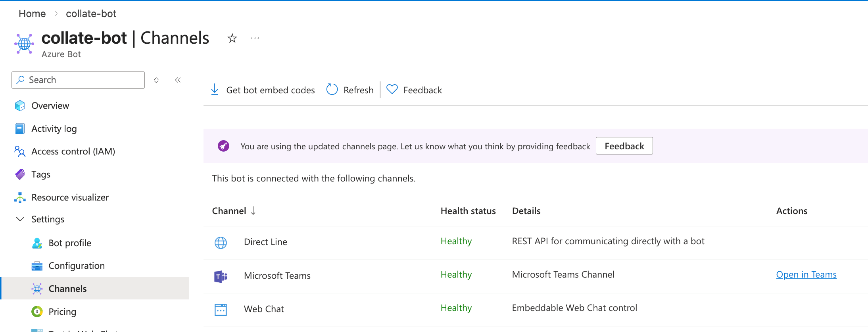This screenshot has width=868, height=332.
Task: Click Healthy status in the Microsoft Teams row
Action: click(456, 274)
